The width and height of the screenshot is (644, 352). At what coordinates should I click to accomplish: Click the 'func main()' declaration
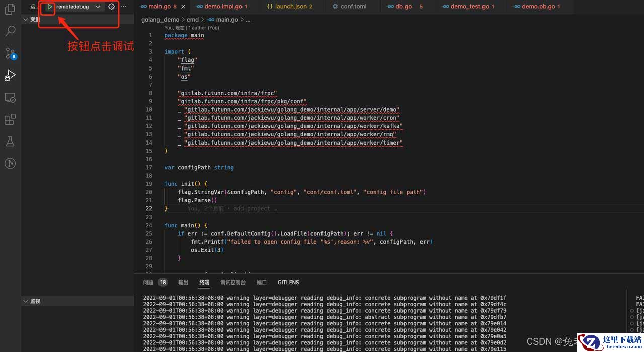[x=186, y=225]
